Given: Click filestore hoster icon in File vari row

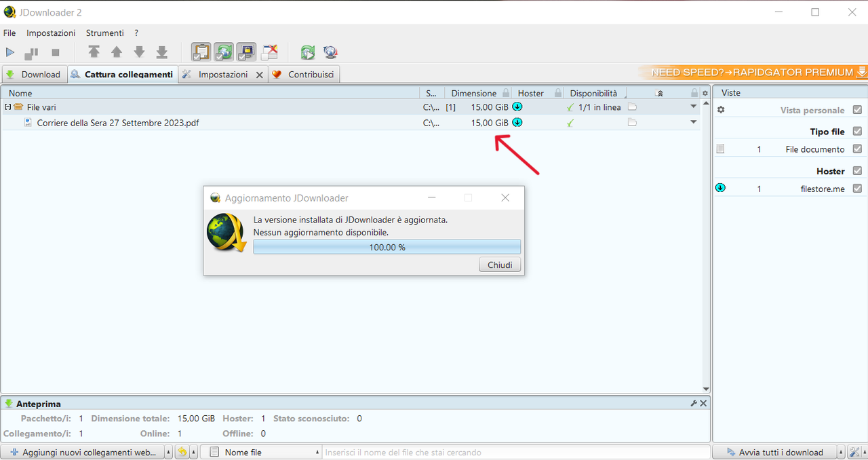Looking at the screenshot, I should (517, 107).
